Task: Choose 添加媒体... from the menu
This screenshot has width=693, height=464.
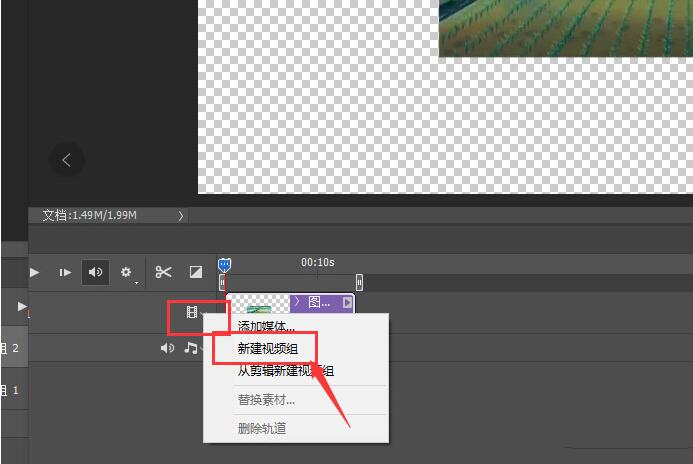Action: 266,326
